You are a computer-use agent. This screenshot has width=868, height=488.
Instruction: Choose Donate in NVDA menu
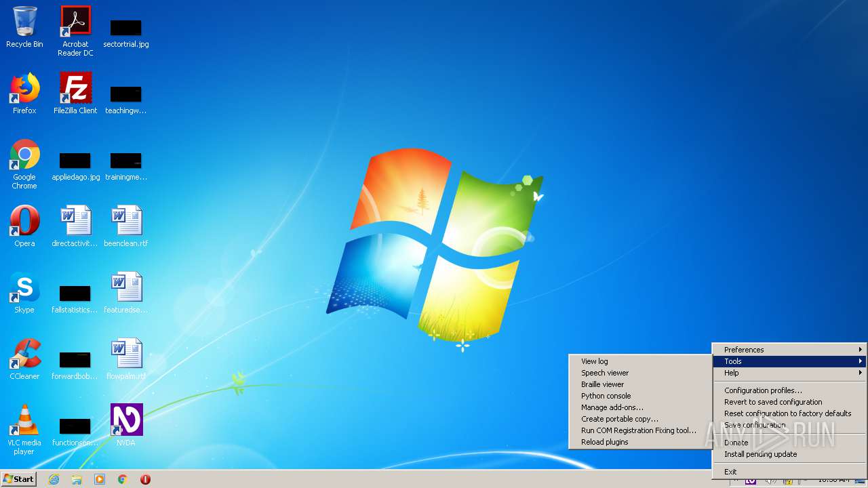[789, 443]
